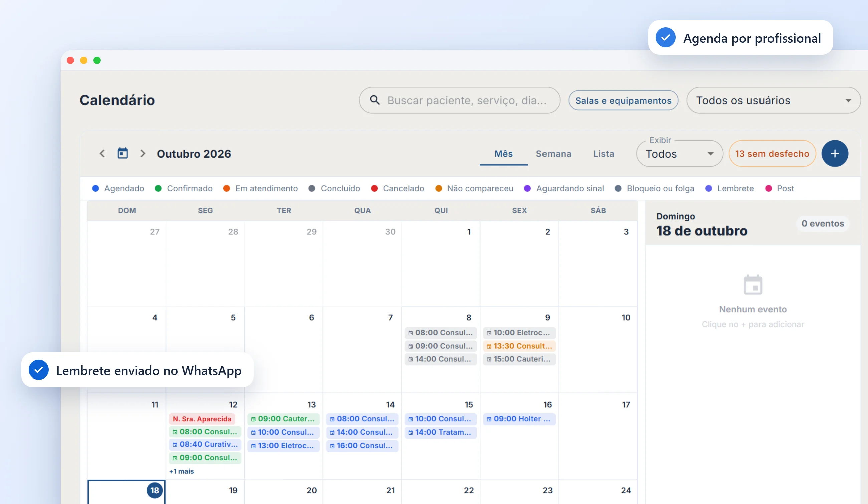Click the Concluído legend item
This screenshot has width=868, height=504.
[334, 188]
